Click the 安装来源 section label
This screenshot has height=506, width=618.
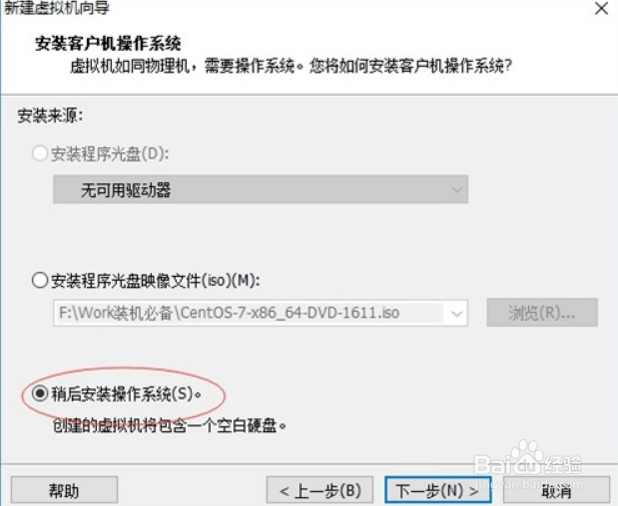pyautogui.click(x=50, y=116)
